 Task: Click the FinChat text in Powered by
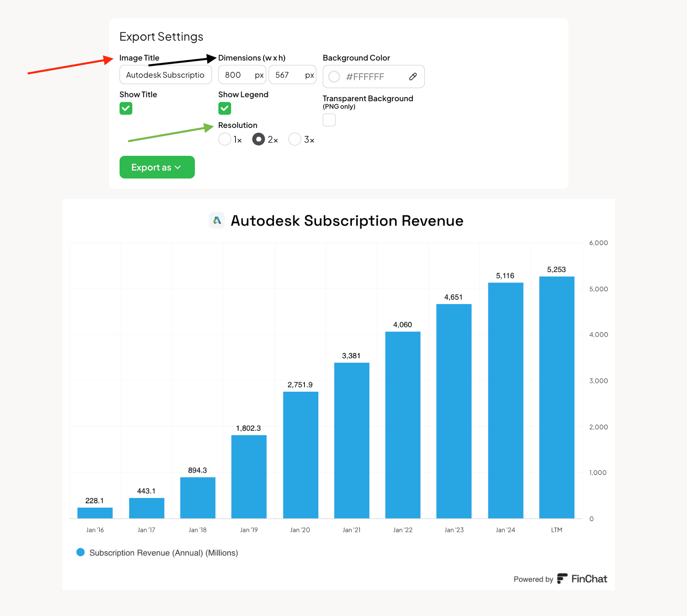[x=589, y=579]
